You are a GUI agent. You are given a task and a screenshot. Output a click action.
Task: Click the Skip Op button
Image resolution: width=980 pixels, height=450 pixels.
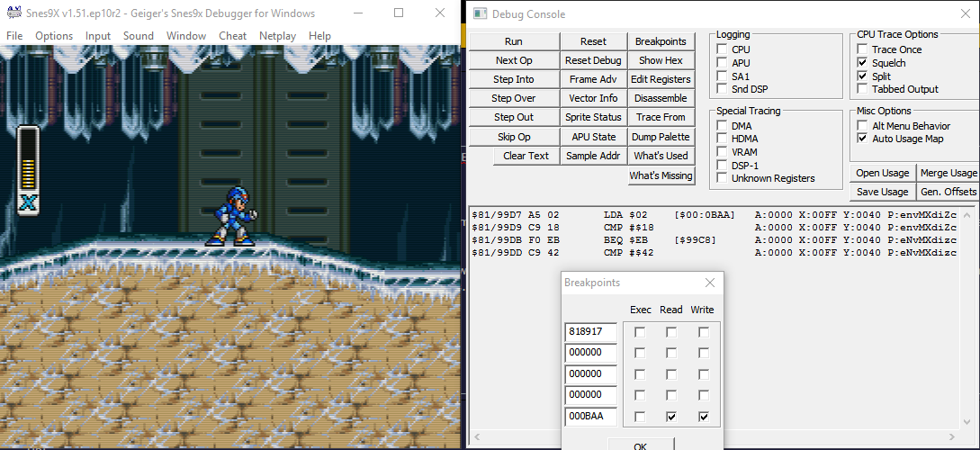click(514, 136)
